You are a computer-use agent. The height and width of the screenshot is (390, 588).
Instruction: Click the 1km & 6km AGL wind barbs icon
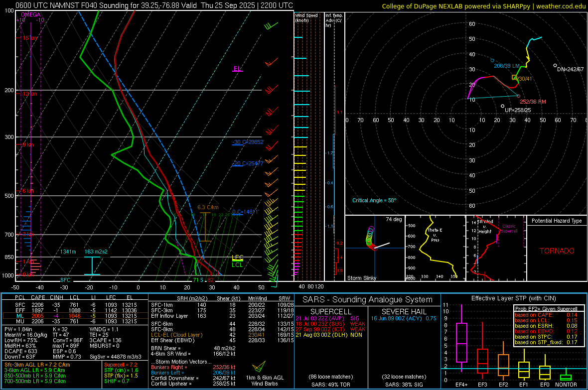tap(259, 366)
